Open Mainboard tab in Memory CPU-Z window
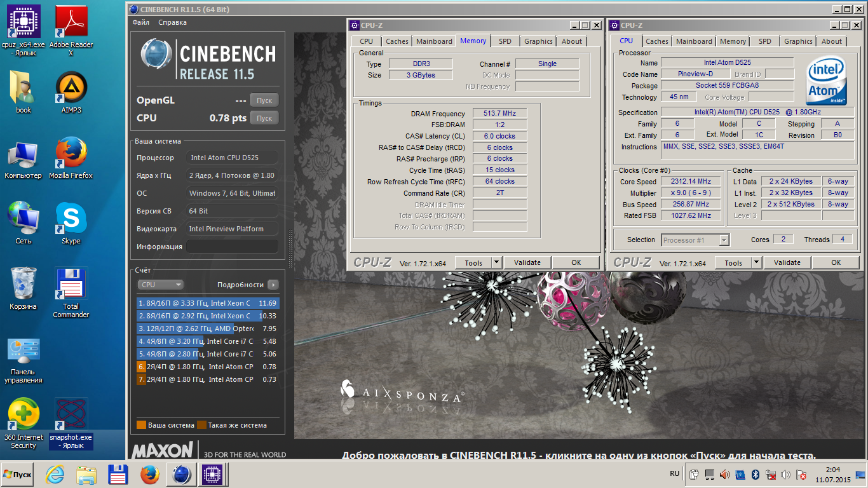This screenshot has height=488, width=868. 434,41
